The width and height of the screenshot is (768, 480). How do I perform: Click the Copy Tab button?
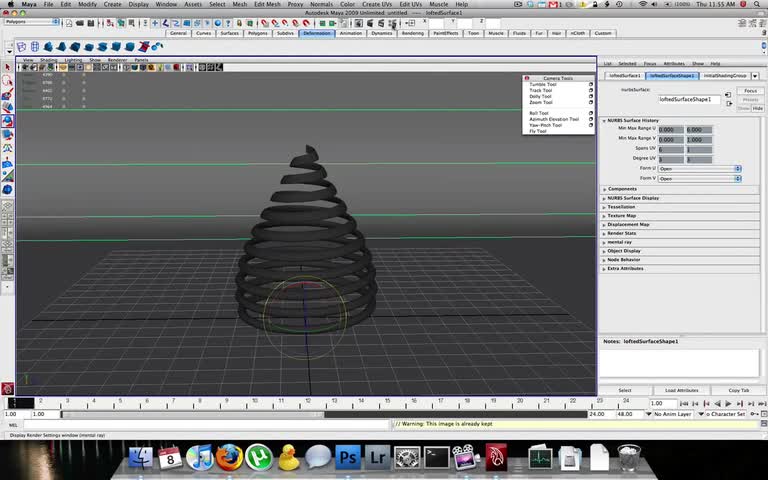coord(739,390)
